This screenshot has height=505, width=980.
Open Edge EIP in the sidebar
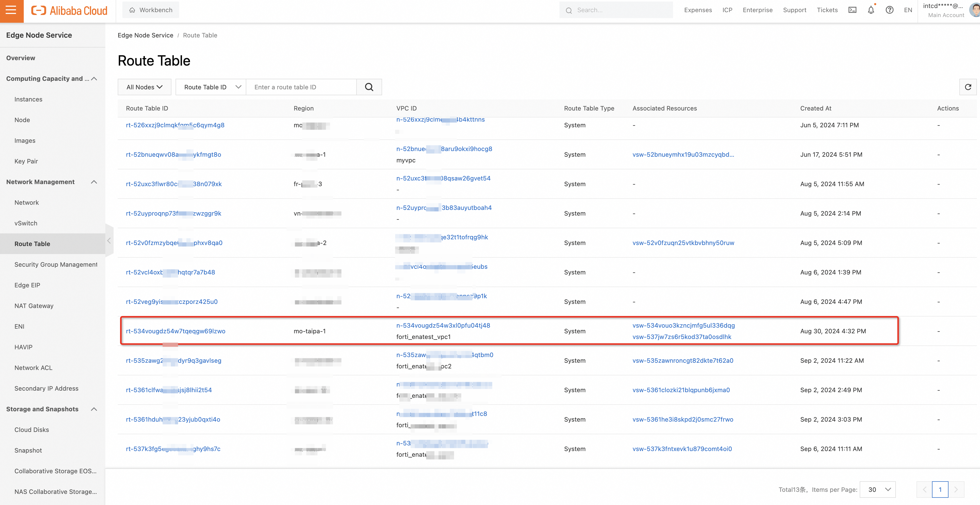point(27,286)
